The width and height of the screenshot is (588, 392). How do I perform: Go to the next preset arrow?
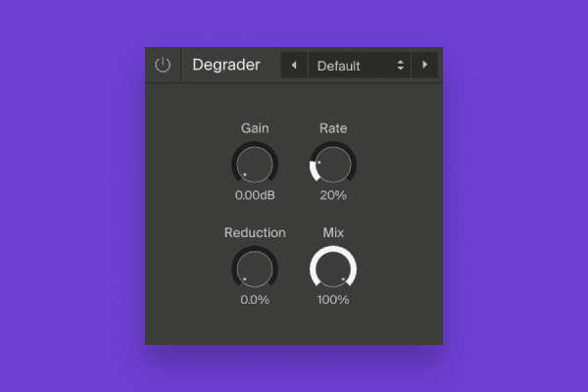(424, 65)
